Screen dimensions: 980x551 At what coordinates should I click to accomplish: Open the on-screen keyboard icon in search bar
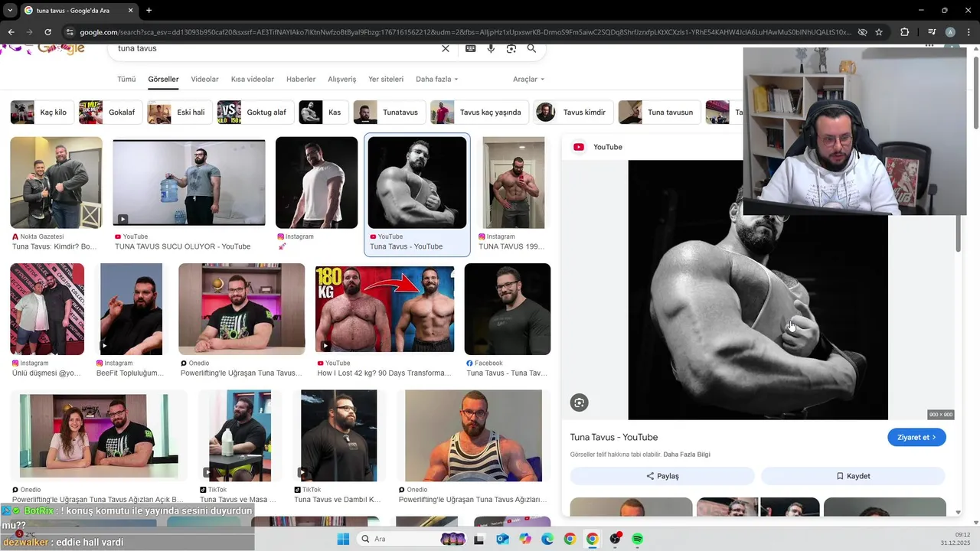click(x=470, y=48)
